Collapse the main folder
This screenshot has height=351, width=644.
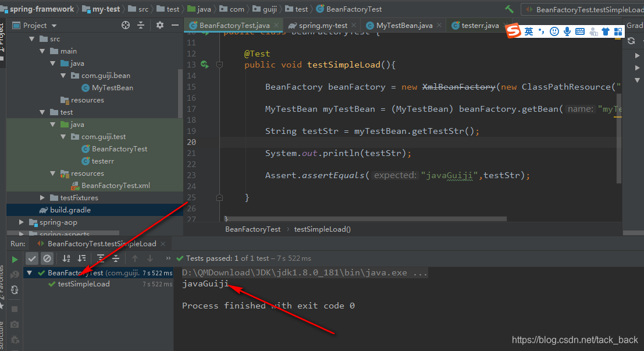point(42,51)
